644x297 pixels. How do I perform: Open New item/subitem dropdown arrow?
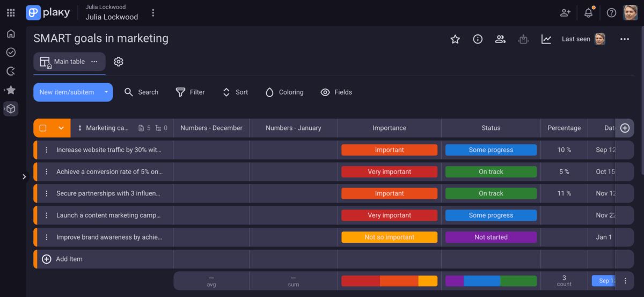106,92
